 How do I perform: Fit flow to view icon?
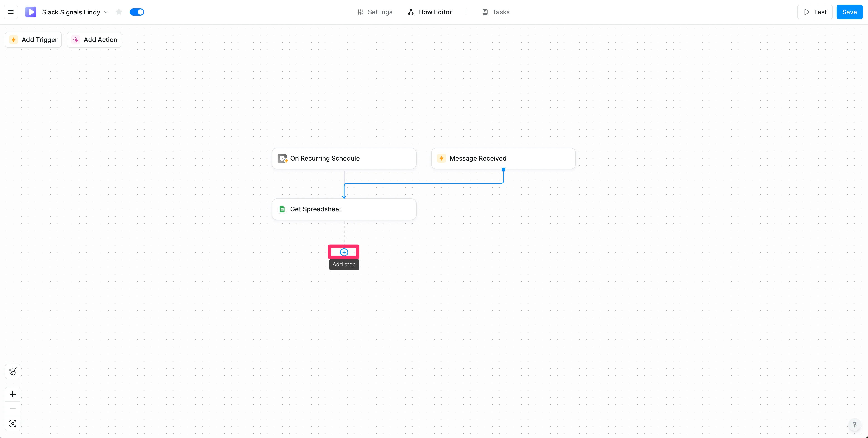[13, 424]
